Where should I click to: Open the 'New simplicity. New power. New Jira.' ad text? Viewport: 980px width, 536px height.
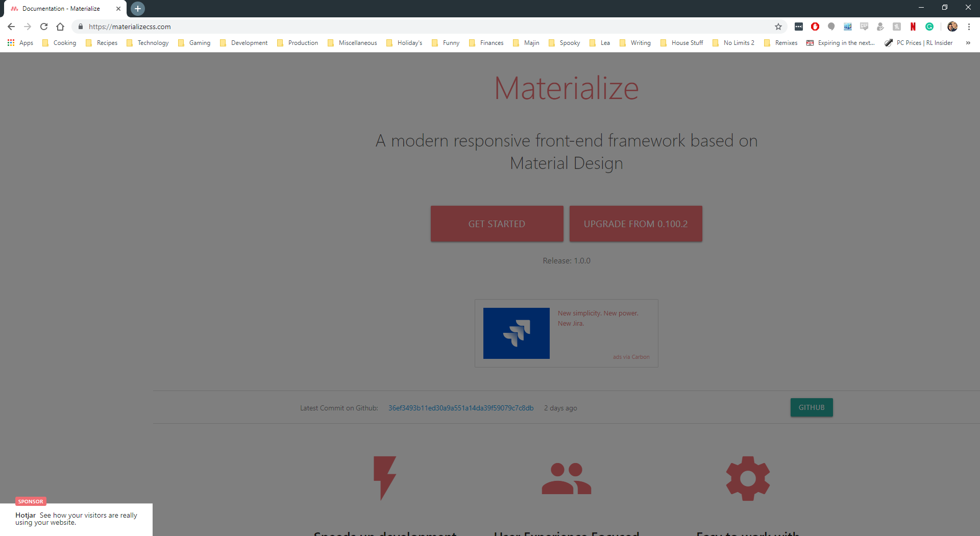[x=598, y=318]
